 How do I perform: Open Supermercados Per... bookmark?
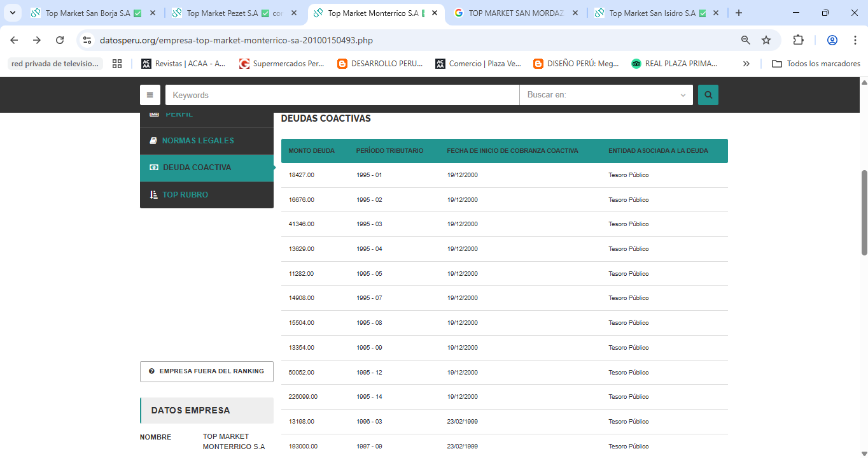point(282,64)
